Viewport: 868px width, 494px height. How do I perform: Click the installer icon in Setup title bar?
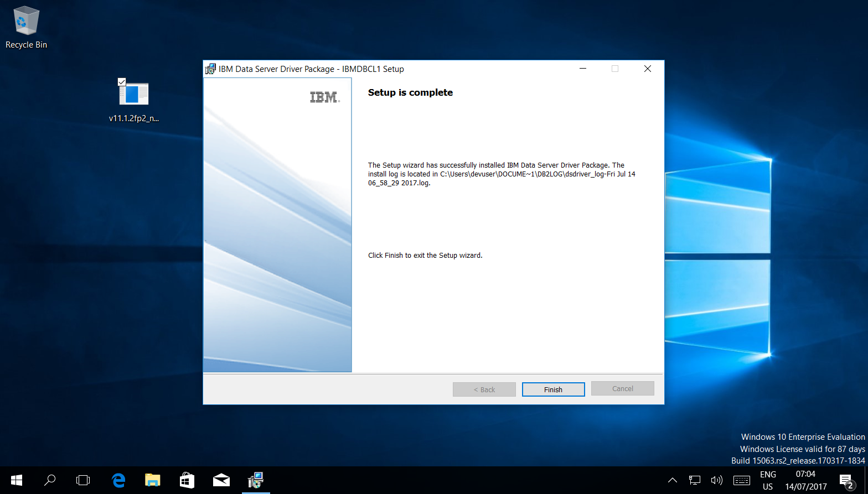[x=210, y=69]
